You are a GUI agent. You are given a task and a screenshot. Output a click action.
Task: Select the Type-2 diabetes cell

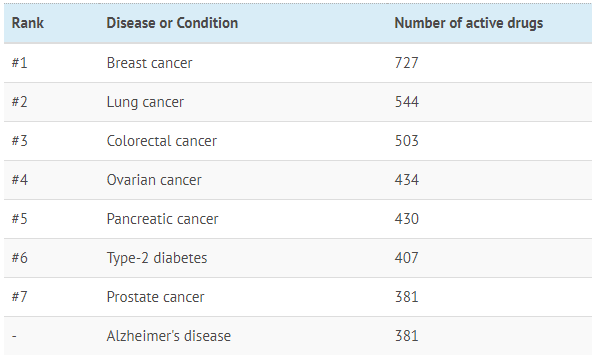[157, 258]
